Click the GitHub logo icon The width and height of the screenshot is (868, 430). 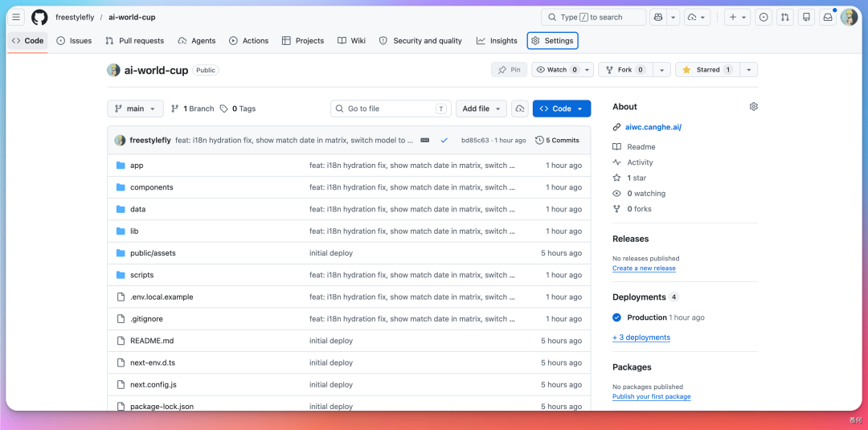pyautogui.click(x=39, y=17)
